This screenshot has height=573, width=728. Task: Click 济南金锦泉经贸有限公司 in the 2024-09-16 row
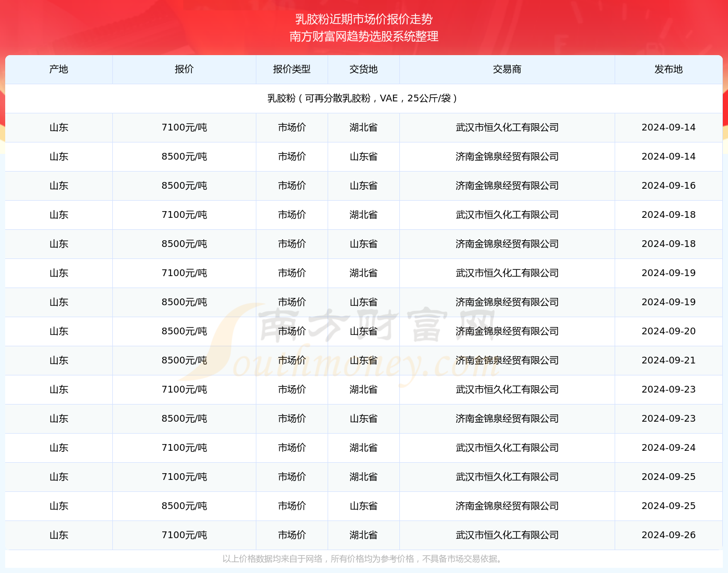pos(507,186)
